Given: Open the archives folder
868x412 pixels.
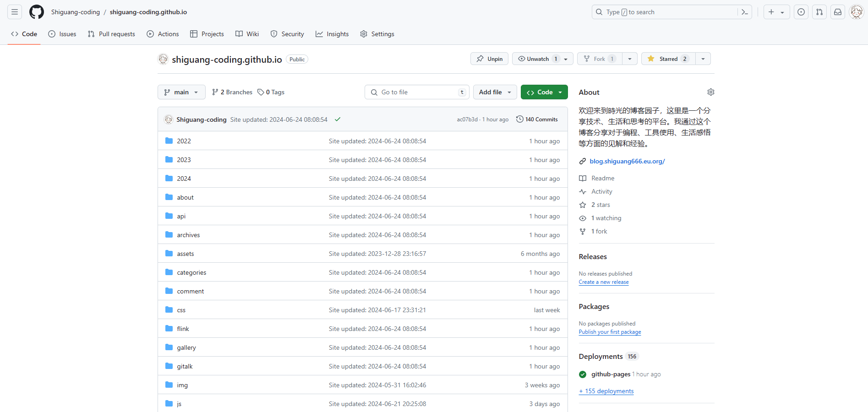Looking at the screenshot, I should tap(188, 235).
